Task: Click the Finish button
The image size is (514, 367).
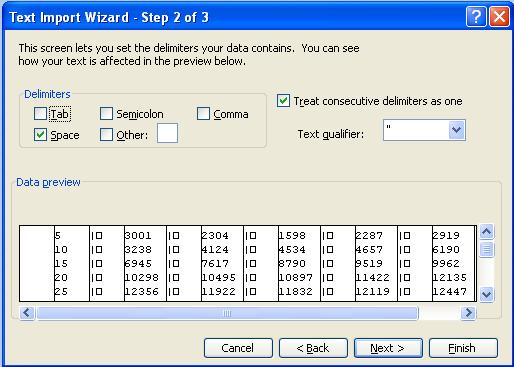Action: click(x=463, y=348)
